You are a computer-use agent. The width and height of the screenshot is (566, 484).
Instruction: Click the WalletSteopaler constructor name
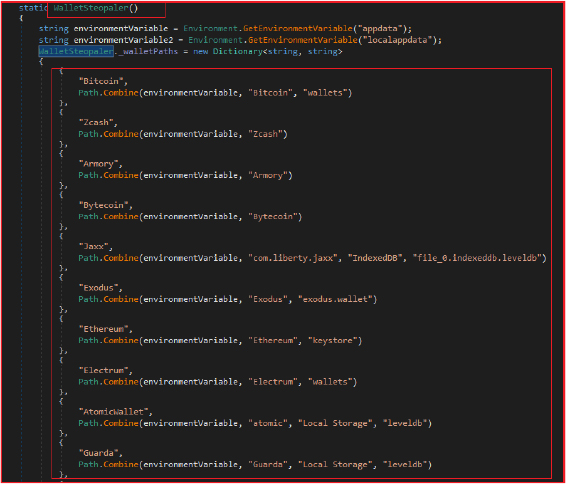coord(91,8)
